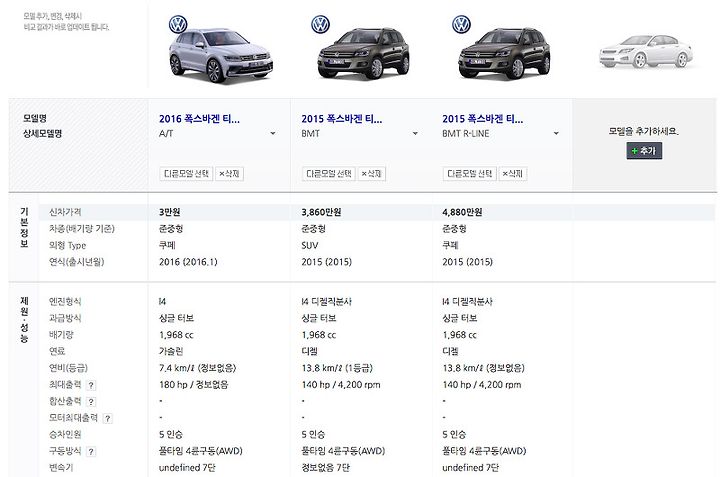720x477 pixels.
Task: Delete the BMT R-LINE model with ×삭제
Action: click(x=512, y=174)
